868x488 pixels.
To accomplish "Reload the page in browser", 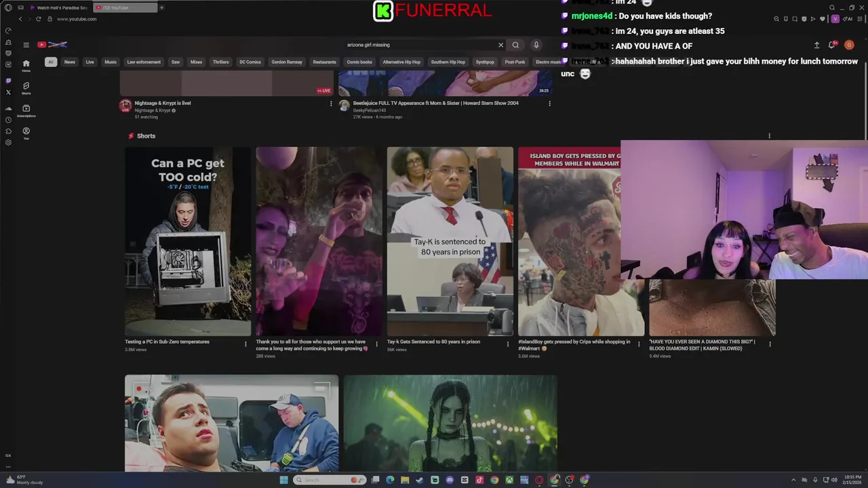I will point(38,19).
